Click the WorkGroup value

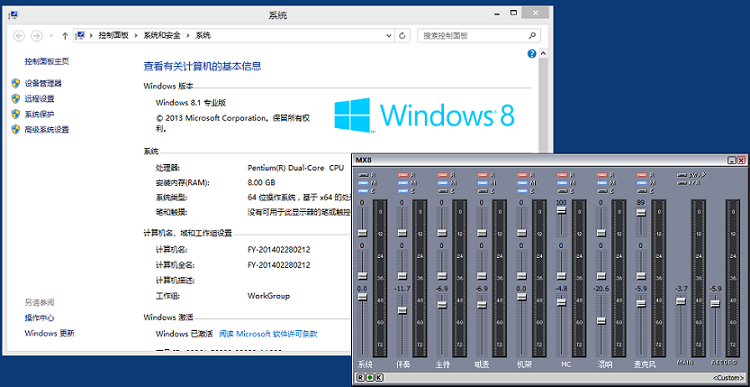(x=268, y=296)
